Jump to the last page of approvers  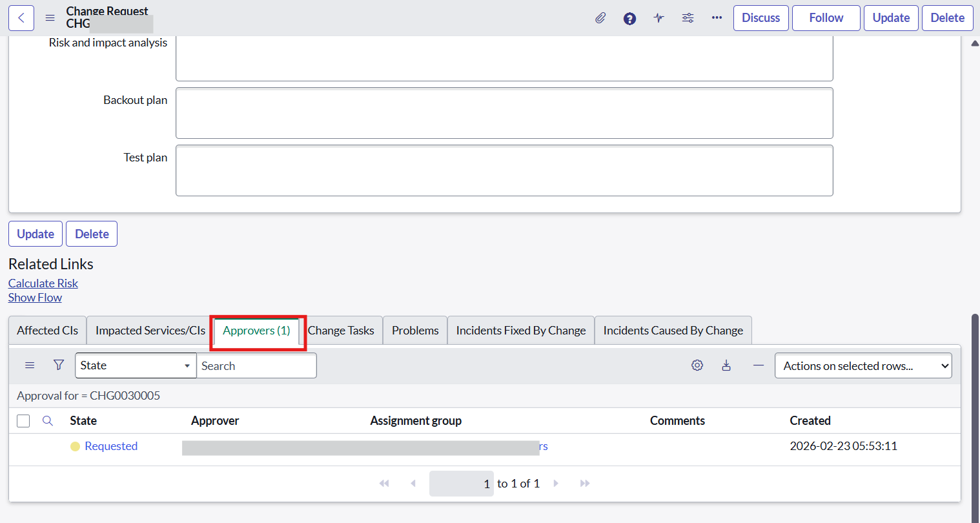tap(585, 484)
